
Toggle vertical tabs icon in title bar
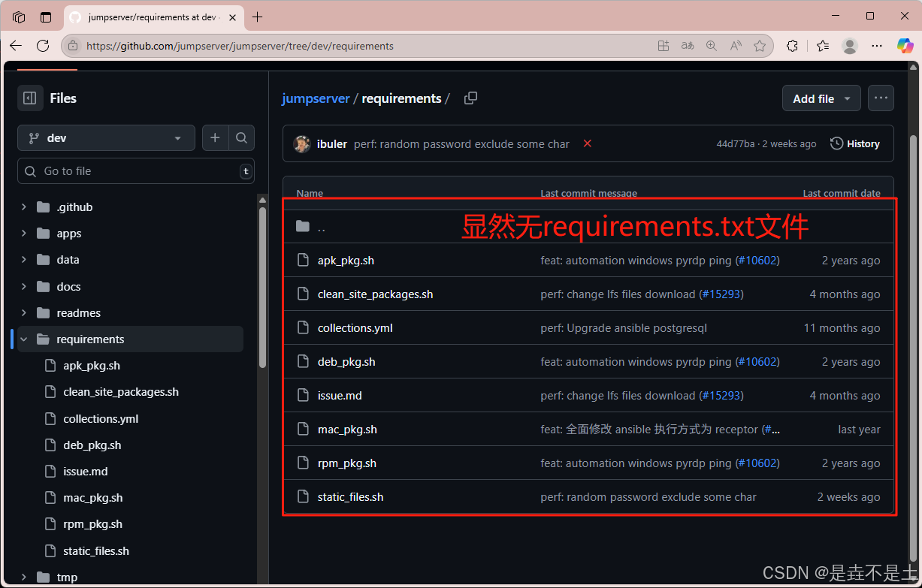click(x=46, y=17)
